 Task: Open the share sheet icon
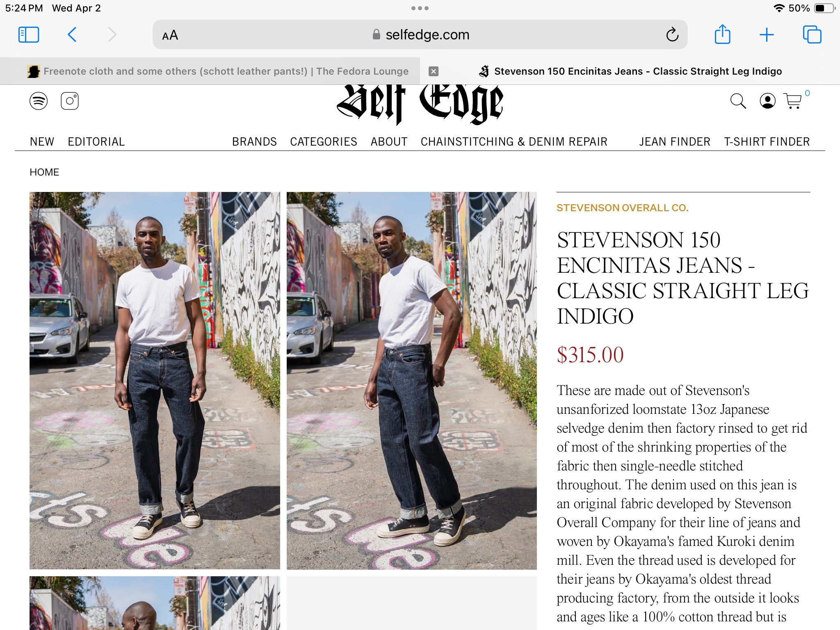[722, 34]
